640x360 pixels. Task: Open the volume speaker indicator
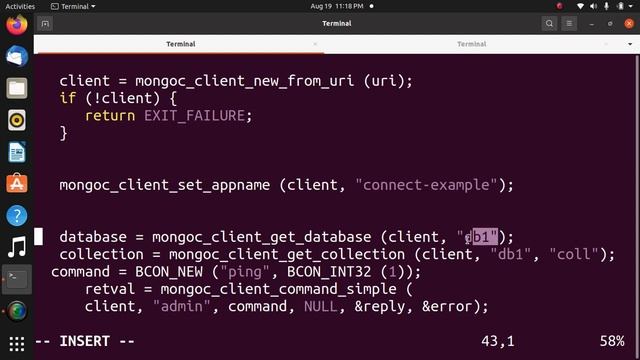point(593,6)
